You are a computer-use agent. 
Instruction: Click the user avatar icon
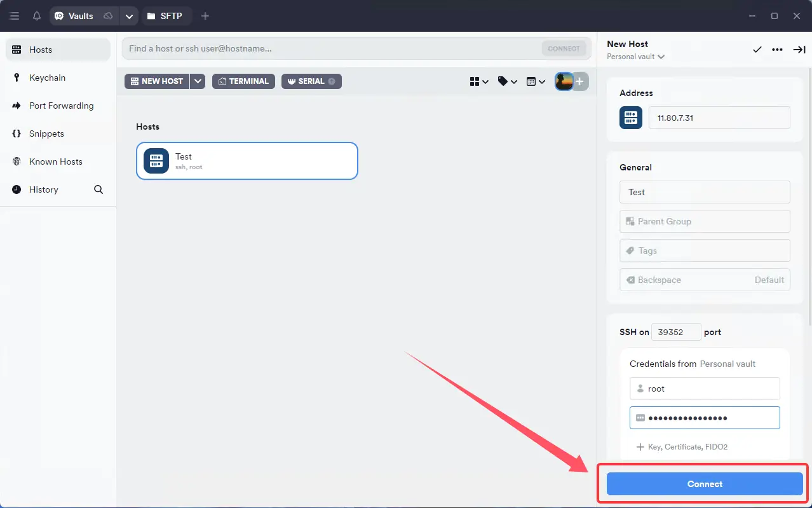coord(564,81)
